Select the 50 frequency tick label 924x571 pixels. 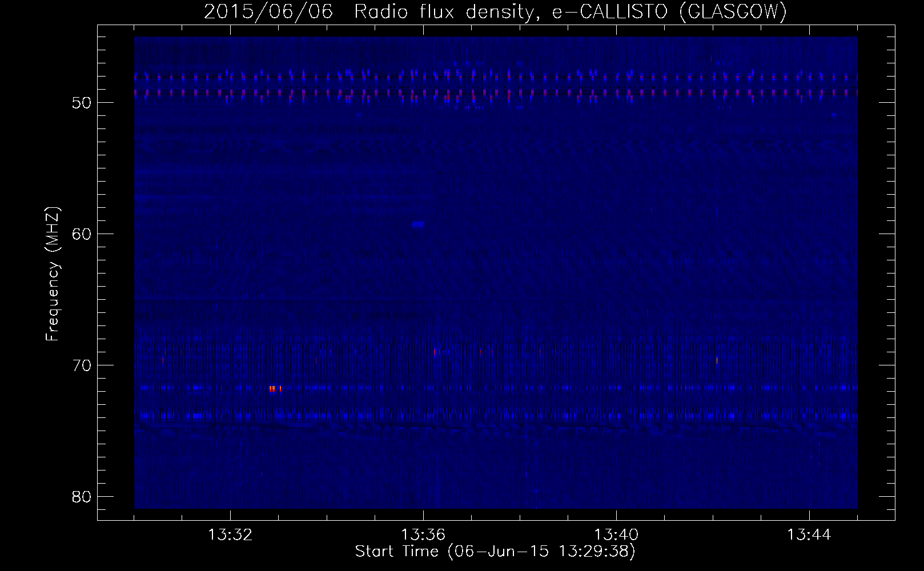(x=82, y=103)
